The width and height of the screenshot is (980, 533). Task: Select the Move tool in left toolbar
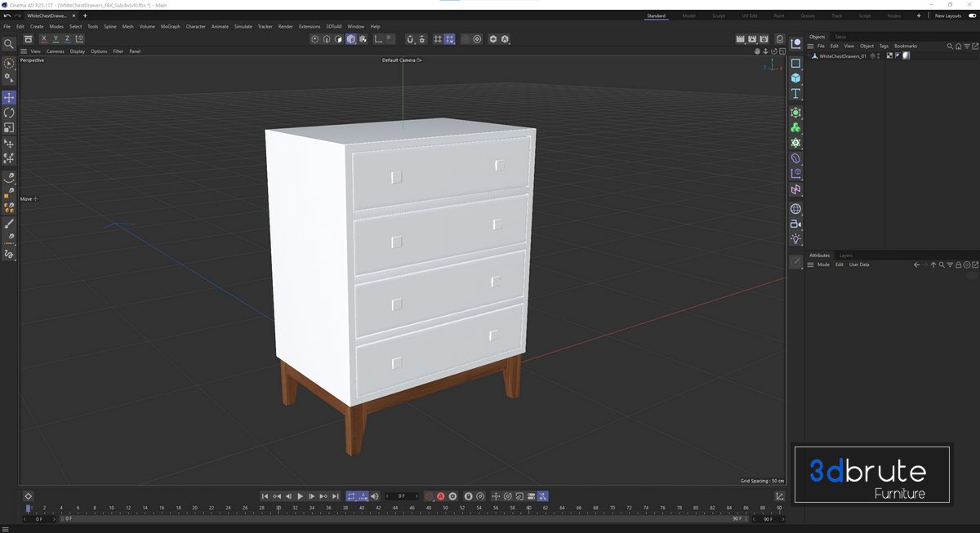point(9,98)
